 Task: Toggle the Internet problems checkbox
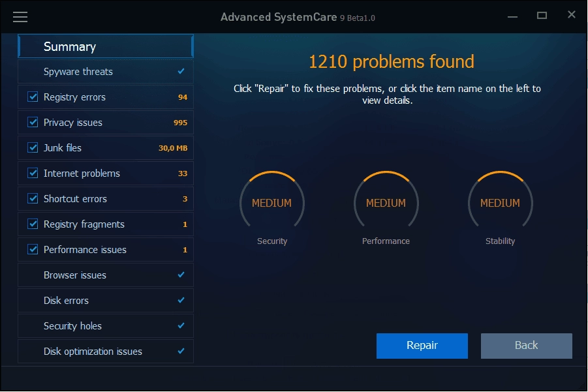click(x=33, y=173)
